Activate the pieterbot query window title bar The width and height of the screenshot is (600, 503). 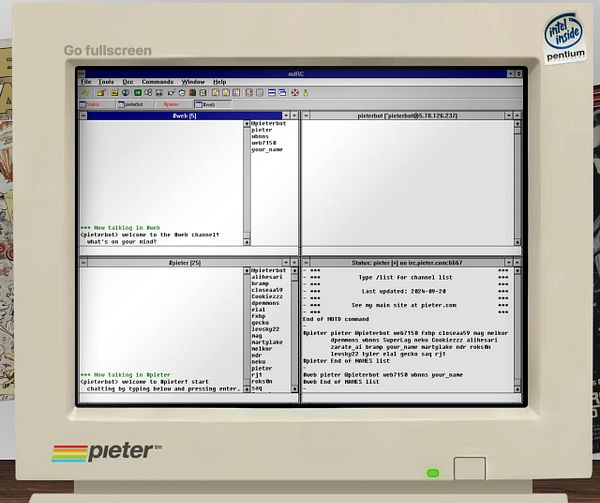[x=408, y=116]
